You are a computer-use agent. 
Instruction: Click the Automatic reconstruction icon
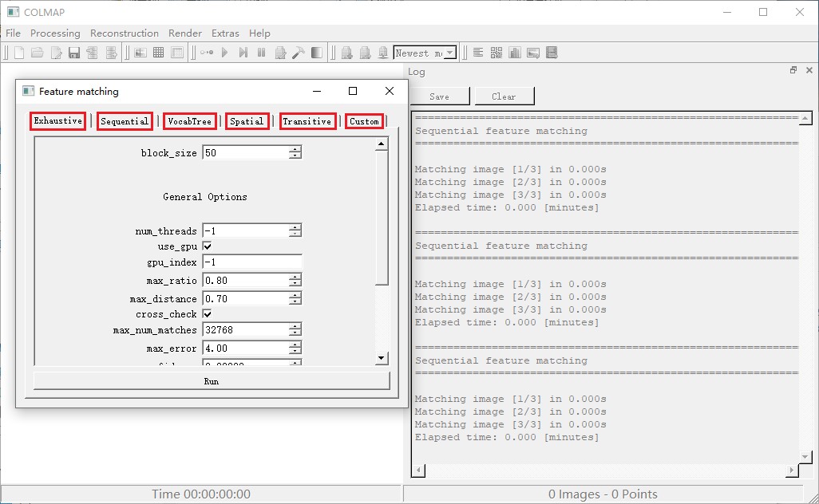[x=207, y=53]
